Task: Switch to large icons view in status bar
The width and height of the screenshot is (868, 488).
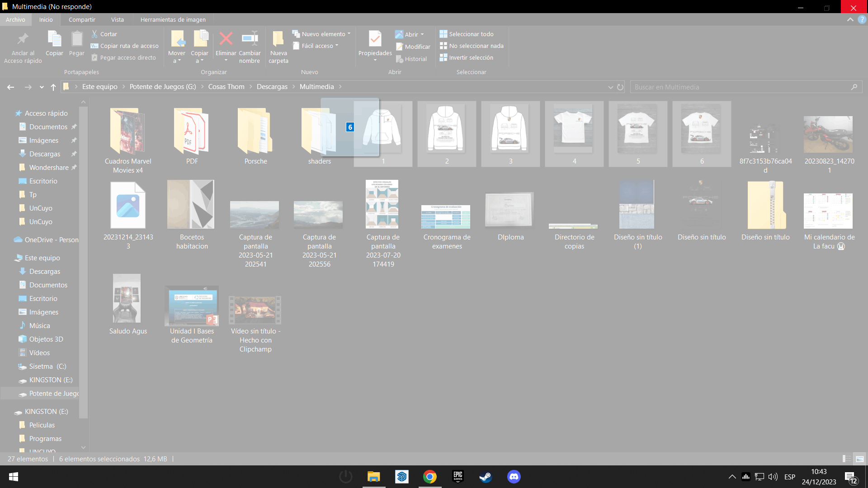Action: click(859, 459)
